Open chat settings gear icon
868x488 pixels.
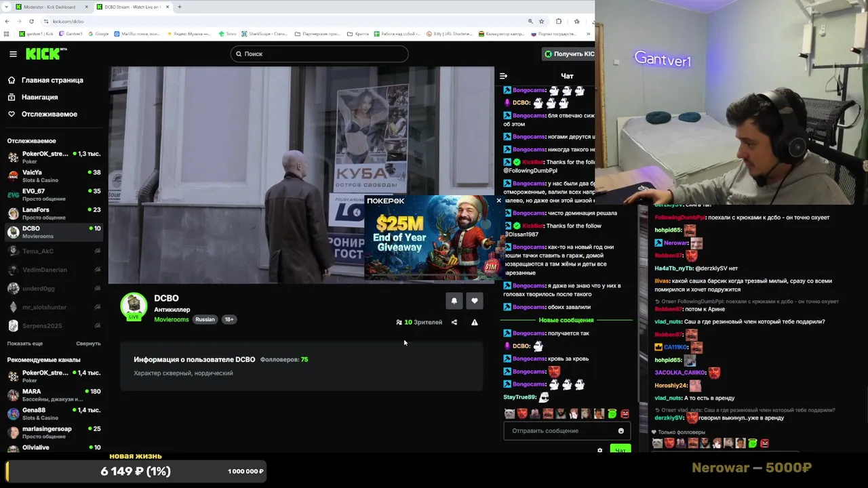coord(599,450)
